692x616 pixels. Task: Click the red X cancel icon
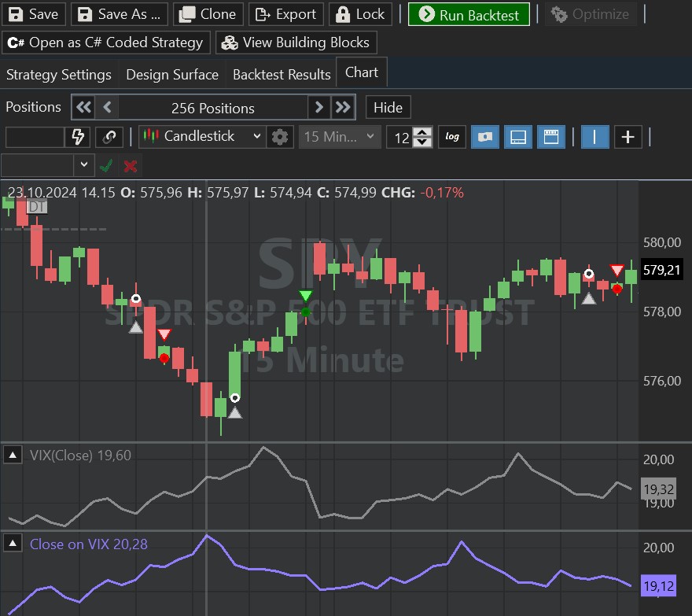click(131, 166)
